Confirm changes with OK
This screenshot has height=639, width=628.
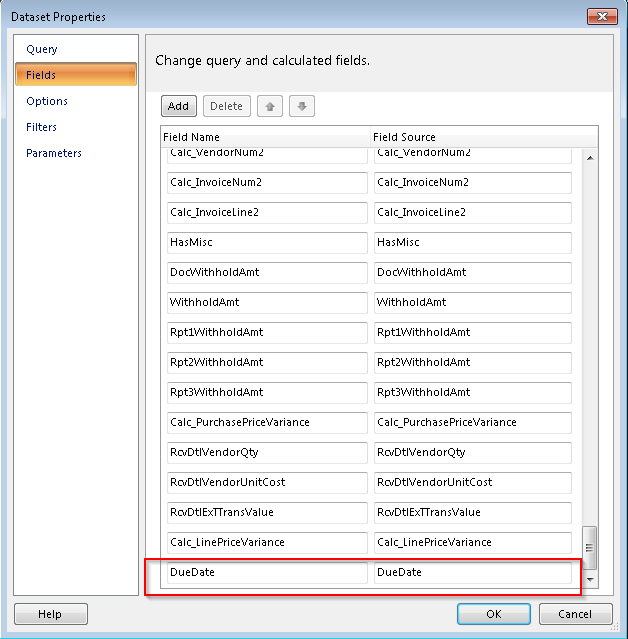tap(494, 614)
